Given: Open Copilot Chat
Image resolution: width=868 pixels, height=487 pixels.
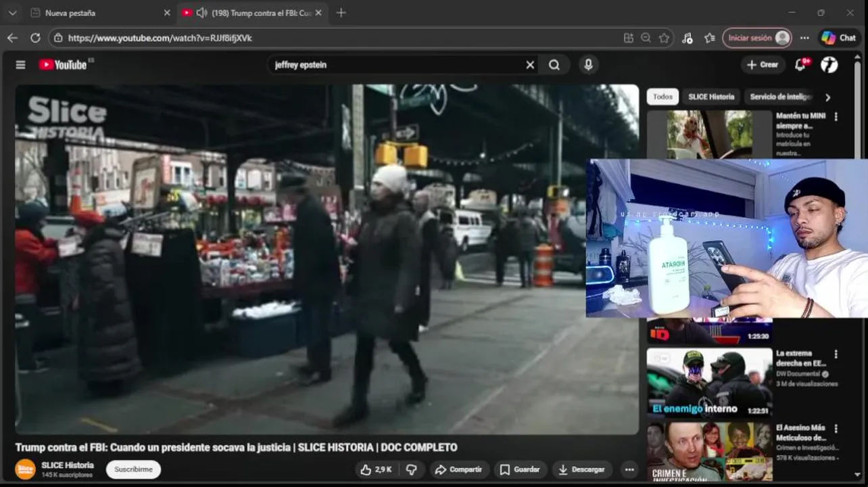Looking at the screenshot, I should click(839, 38).
